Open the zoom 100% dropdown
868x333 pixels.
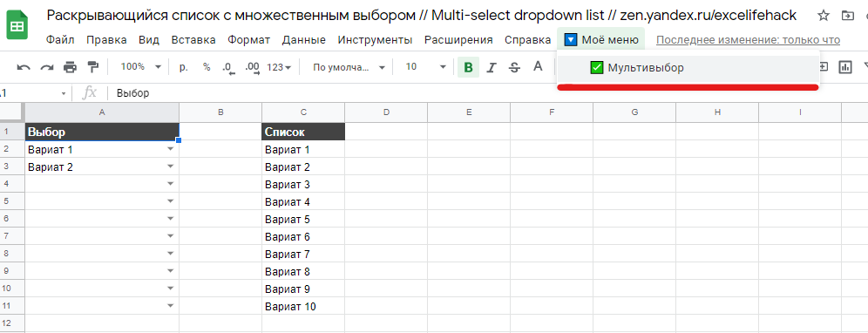141,67
